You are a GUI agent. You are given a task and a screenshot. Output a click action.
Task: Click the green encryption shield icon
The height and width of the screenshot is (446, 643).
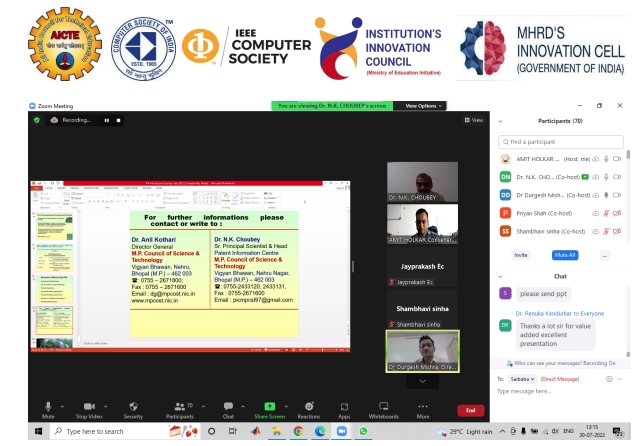(37, 120)
